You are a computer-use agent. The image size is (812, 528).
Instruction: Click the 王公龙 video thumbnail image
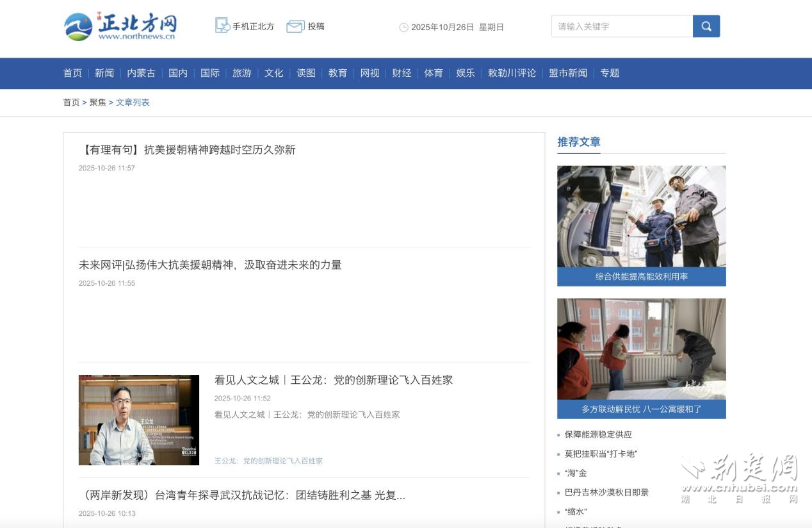tap(139, 420)
